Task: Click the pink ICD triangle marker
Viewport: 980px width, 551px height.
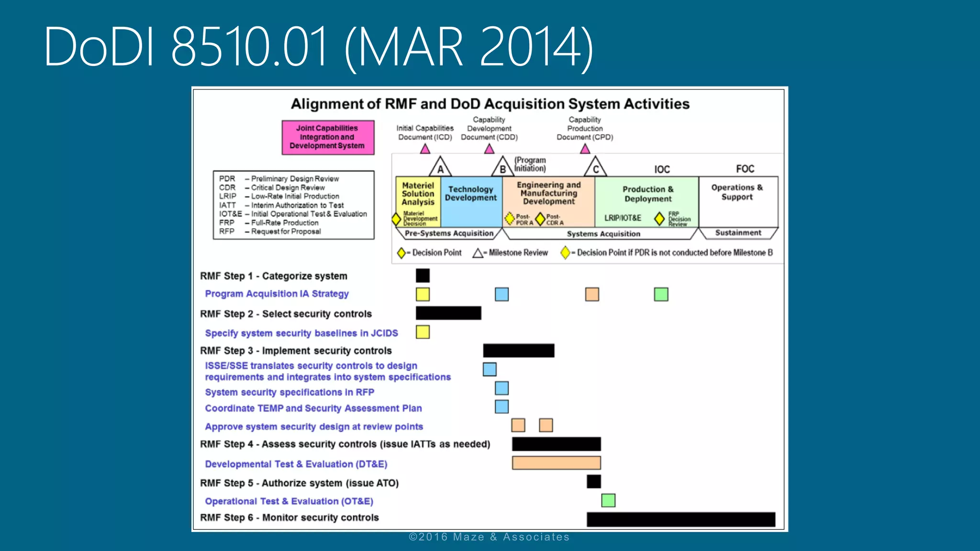Action: click(425, 149)
